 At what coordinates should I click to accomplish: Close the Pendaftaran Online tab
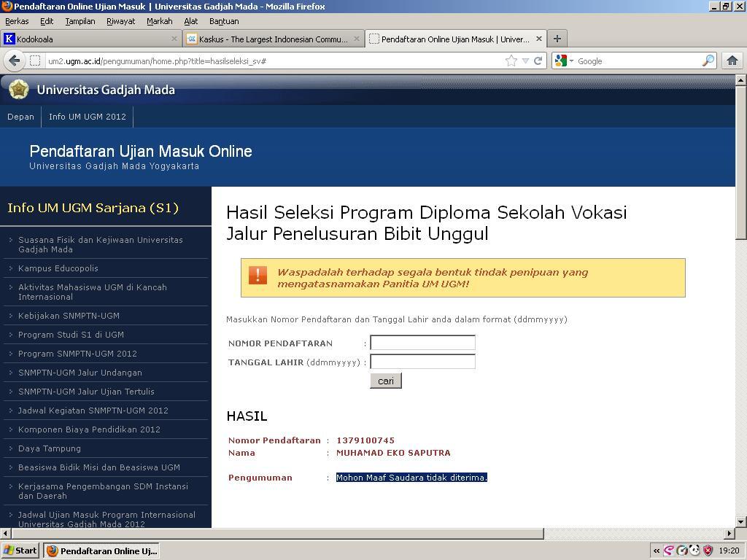pos(539,39)
